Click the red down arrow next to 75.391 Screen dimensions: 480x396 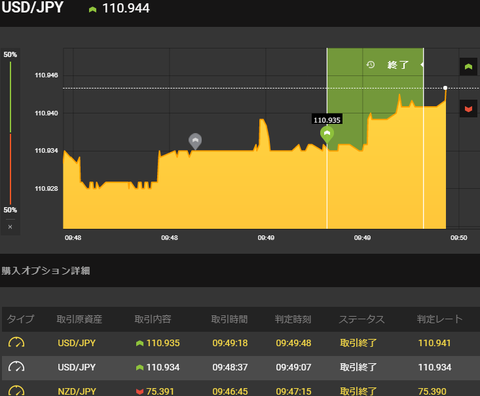[140, 391]
